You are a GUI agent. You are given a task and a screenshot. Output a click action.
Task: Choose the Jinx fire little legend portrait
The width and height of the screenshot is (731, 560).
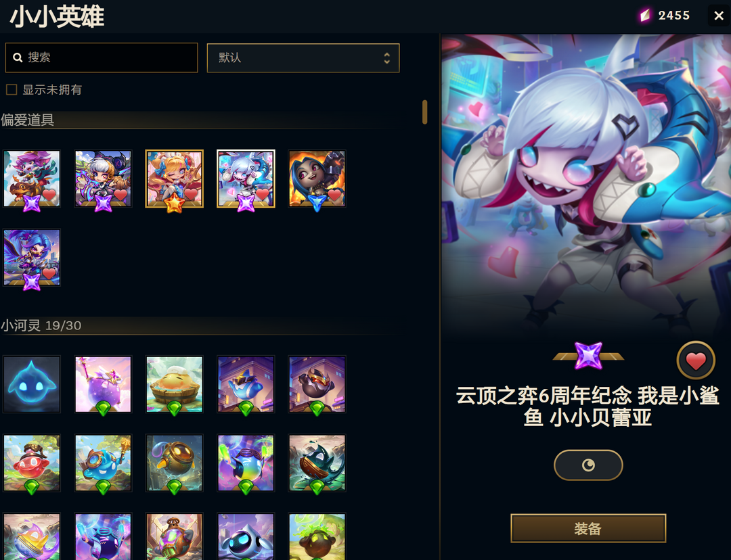tap(317, 179)
